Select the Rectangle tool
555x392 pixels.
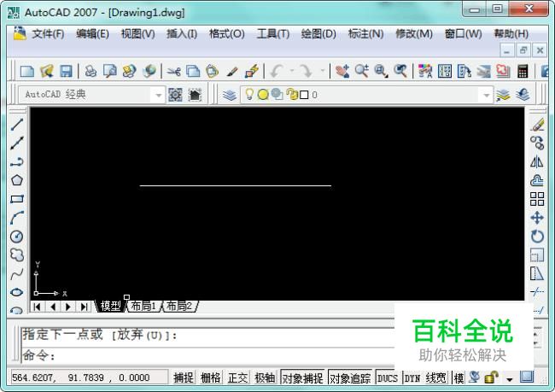coord(16,199)
